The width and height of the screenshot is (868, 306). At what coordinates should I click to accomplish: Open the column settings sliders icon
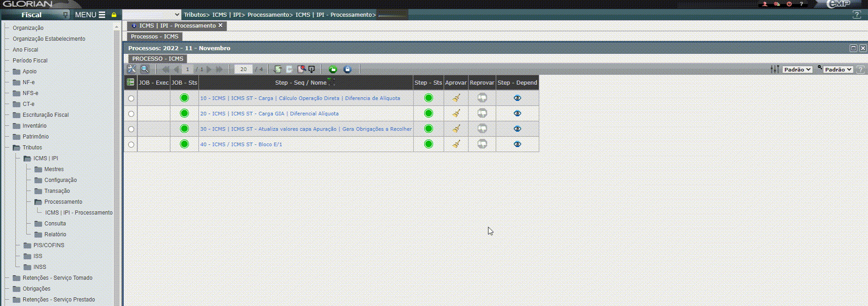[x=775, y=69]
